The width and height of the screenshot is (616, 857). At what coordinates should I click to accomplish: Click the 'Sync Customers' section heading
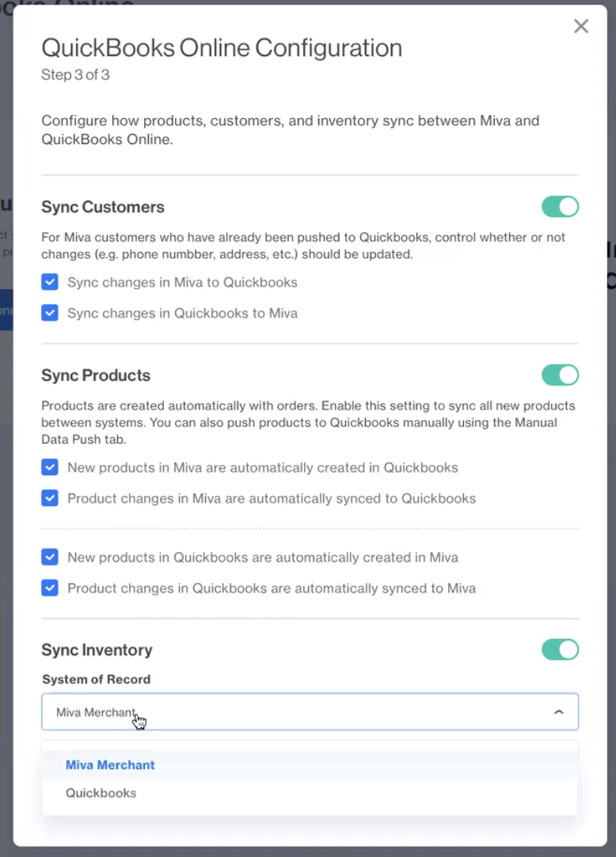pos(103,207)
